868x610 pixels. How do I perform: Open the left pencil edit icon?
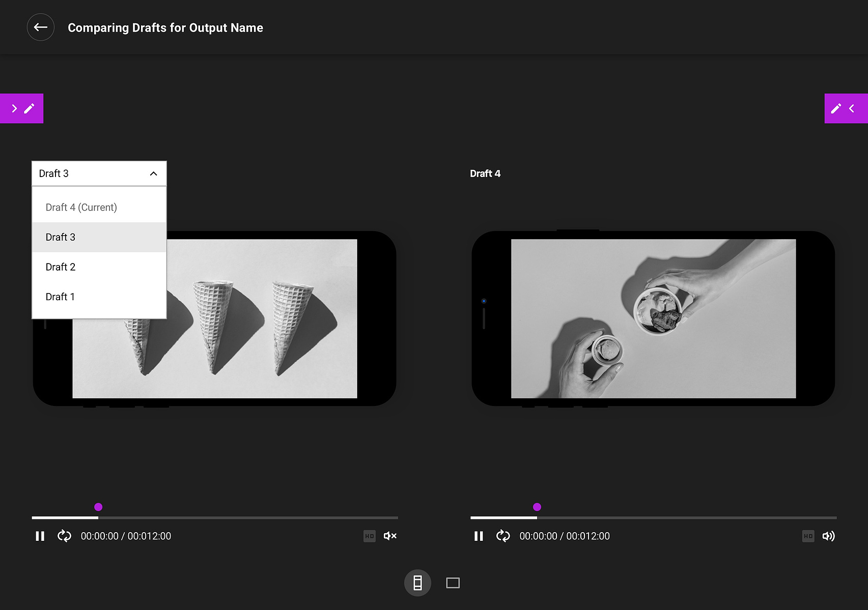[30, 108]
